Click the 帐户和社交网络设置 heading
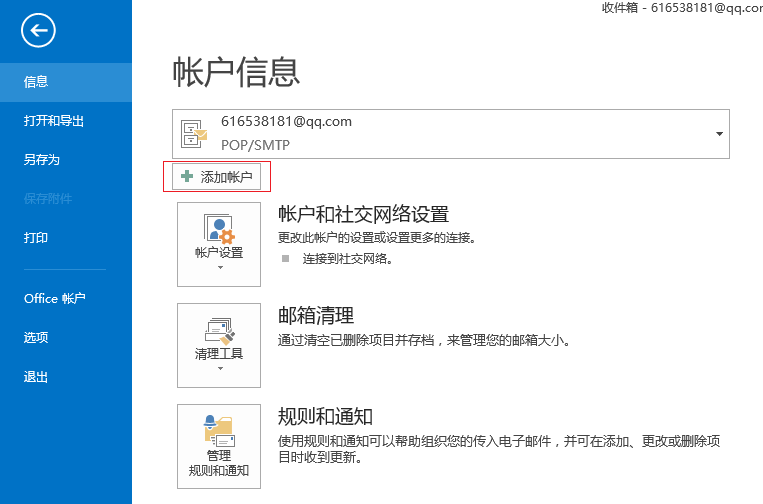 point(363,214)
